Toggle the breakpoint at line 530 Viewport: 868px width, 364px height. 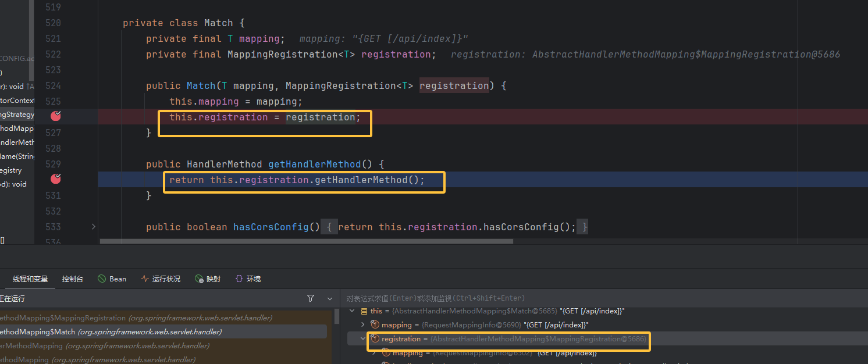(x=56, y=179)
